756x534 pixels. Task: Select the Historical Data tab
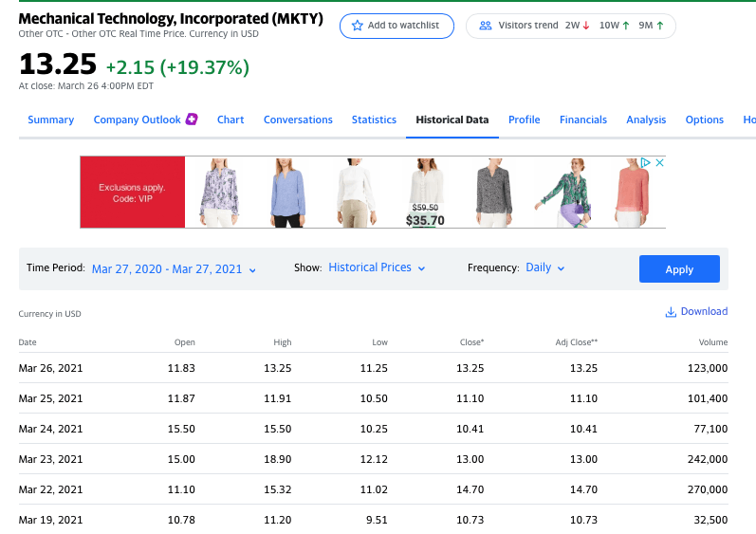[x=452, y=120]
